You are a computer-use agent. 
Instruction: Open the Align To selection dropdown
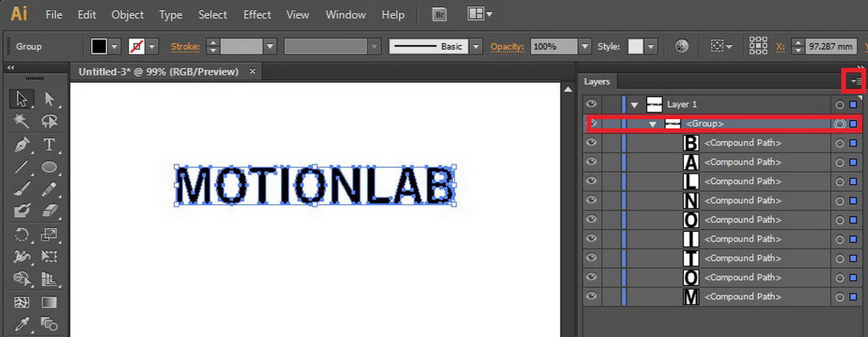pyautogui.click(x=721, y=46)
